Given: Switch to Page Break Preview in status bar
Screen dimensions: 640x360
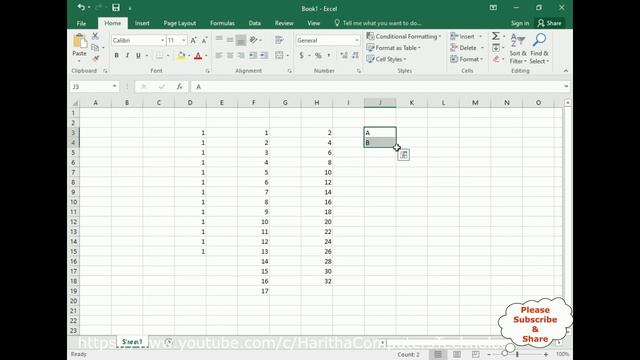Looking at the screenshot, I should pos(476,354).
